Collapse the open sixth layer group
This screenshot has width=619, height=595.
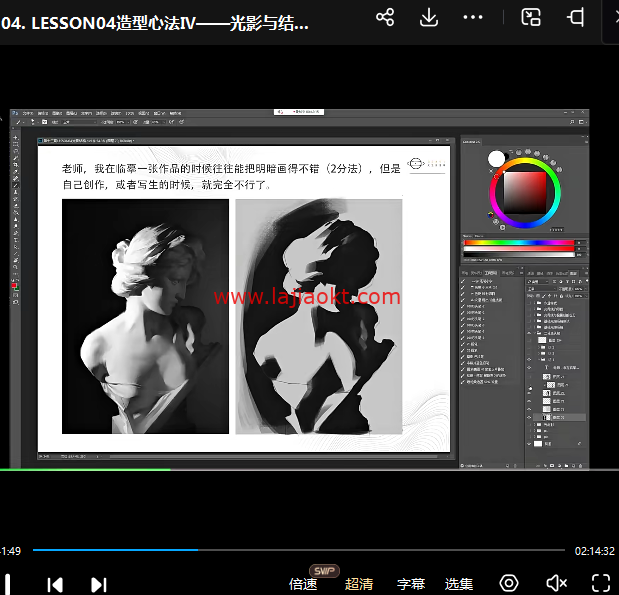coord(535,334)
